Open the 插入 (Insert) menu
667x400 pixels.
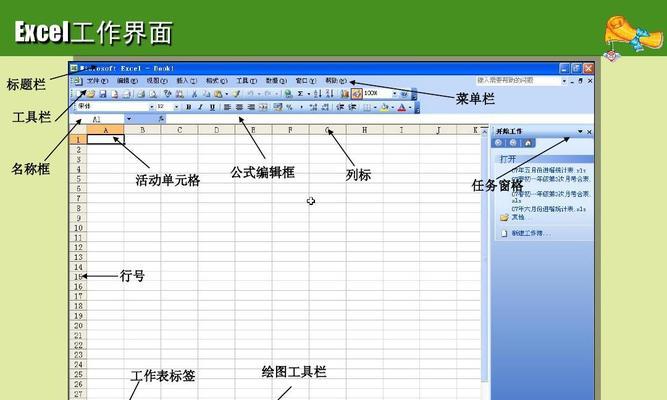(x=186, y=80)
